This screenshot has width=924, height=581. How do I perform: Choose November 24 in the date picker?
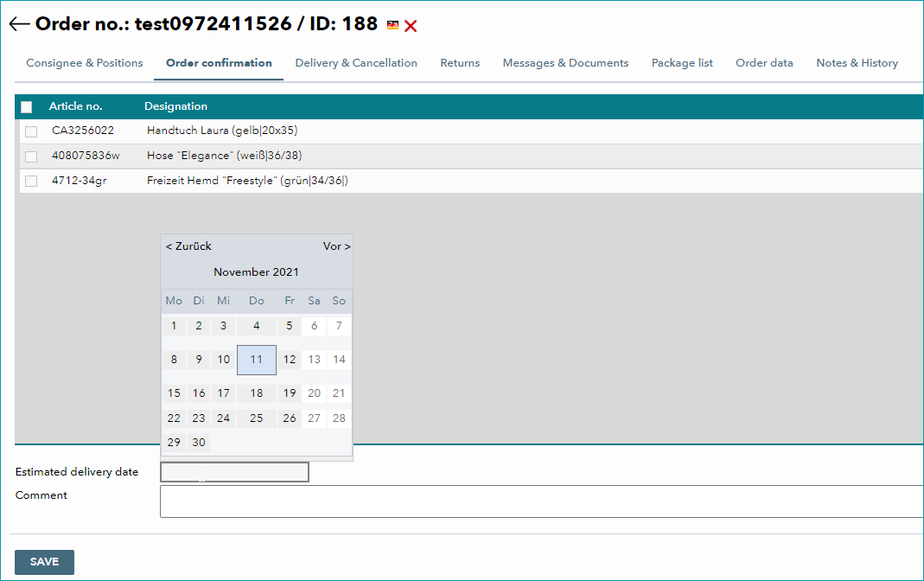(223, 418)
